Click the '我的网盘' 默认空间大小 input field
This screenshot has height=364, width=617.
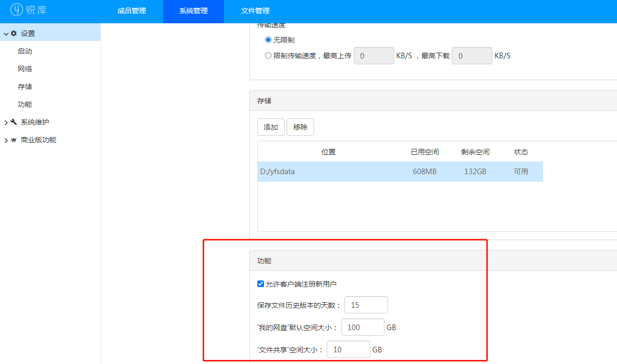[363, 327]
